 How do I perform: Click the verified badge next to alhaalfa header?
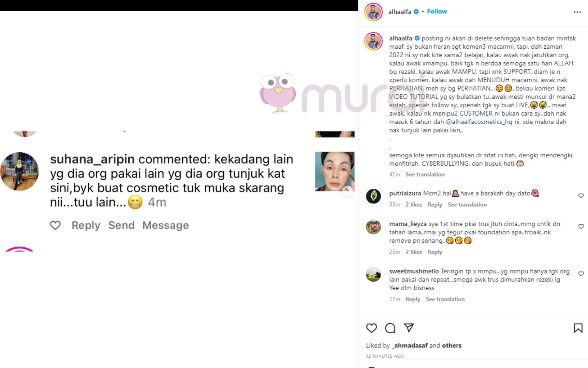(416, 12)
